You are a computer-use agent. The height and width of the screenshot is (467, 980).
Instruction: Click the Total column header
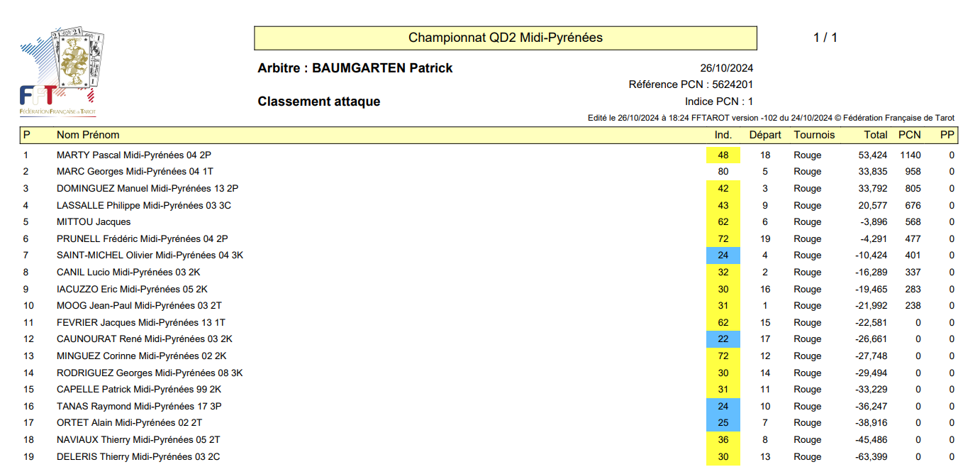point(876,135)
